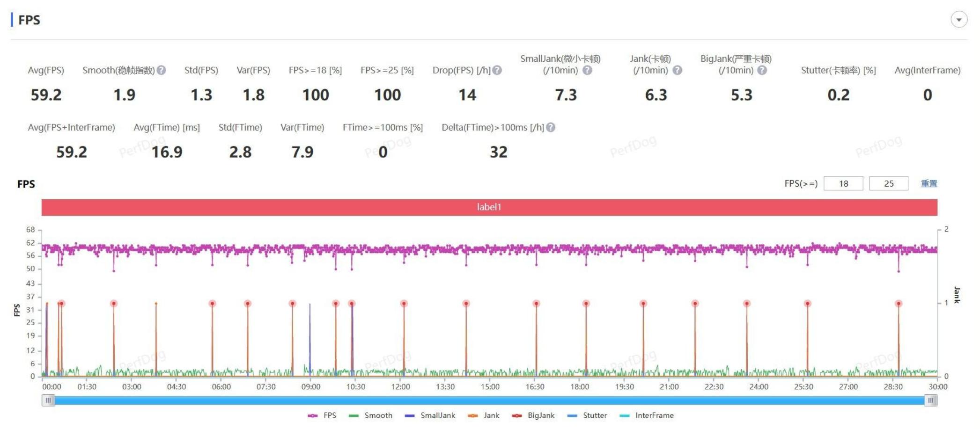
Task: Click the FPS threshold field showing 25
Action: [x=889, y=183]
